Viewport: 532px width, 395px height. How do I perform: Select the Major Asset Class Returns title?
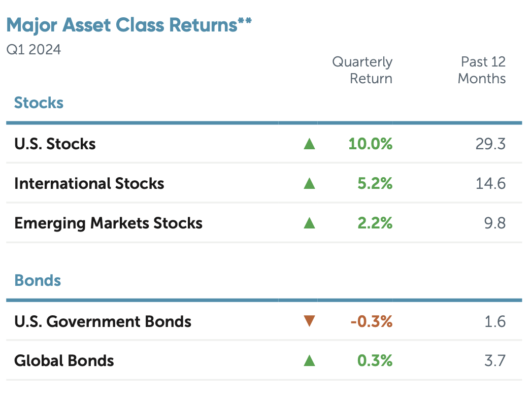click(122, 25)
